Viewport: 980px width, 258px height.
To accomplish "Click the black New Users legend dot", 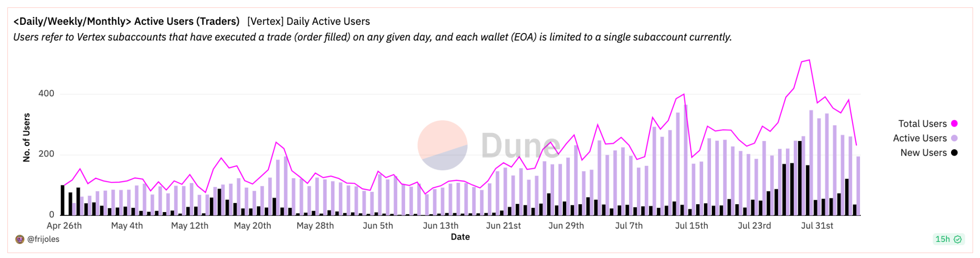I will pos(954,153).
